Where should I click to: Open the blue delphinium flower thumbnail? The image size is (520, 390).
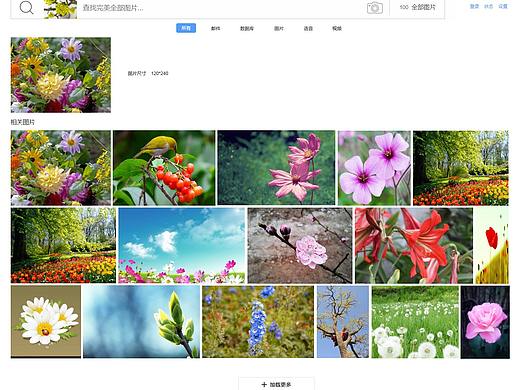coord(258,321)
